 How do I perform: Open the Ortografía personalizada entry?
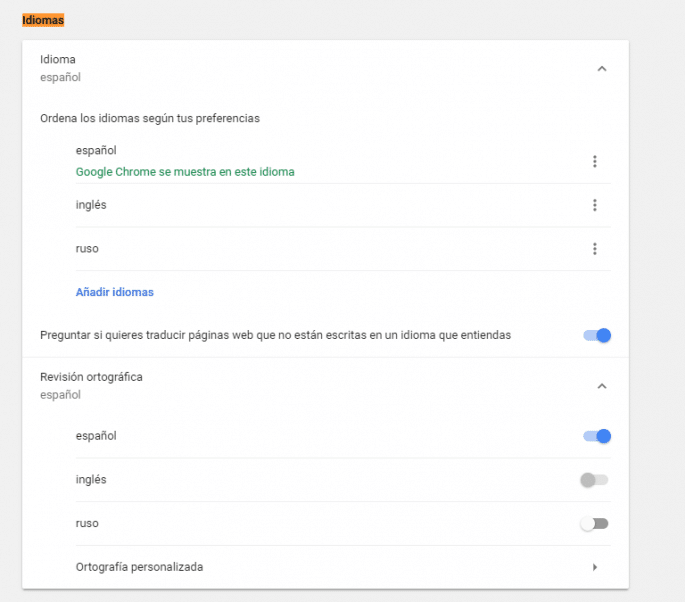(x=139, y=567)
